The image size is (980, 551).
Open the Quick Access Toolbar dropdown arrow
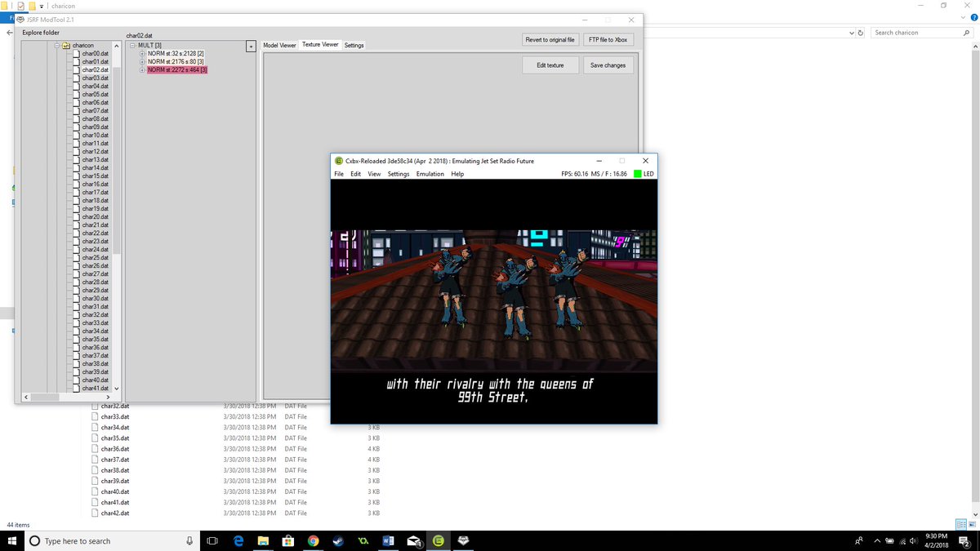click(41, 6)
